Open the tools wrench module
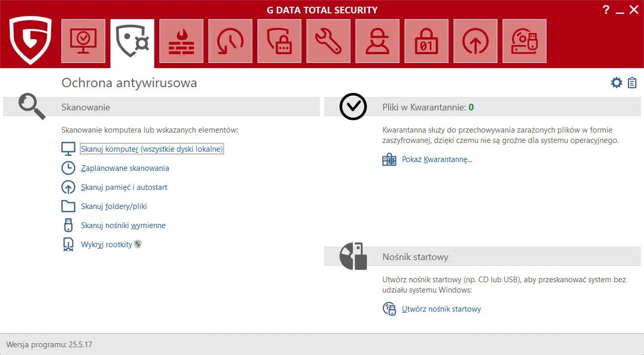 (x=328, y=40)
